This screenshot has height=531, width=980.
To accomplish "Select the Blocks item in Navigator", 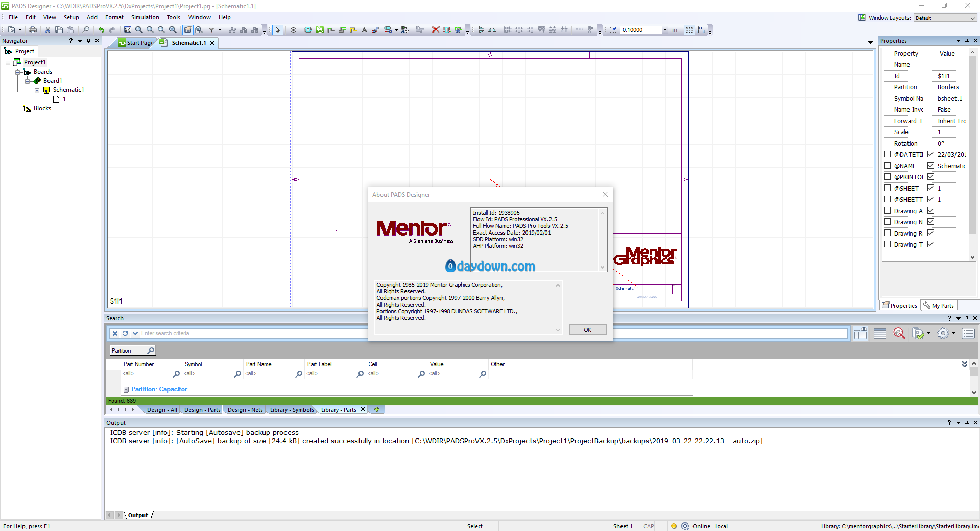I will pyautogui.click(x=42, y=108).
